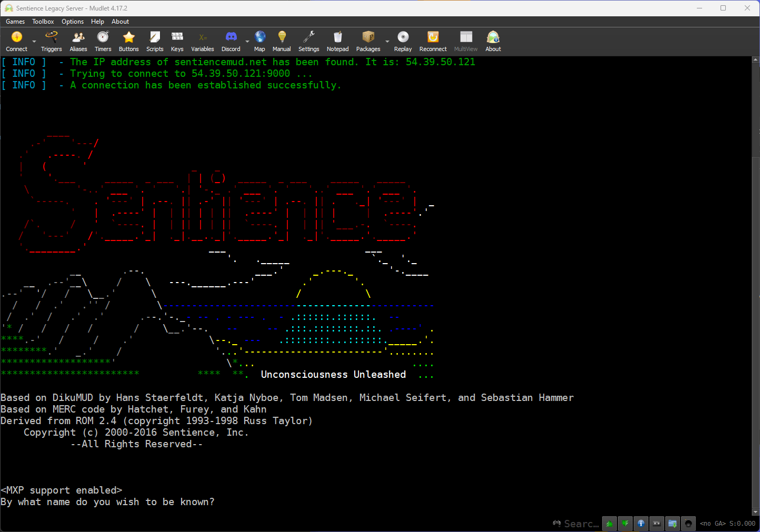760x532 pixels.
Task: Open the Manual
Action: [282, 41]
